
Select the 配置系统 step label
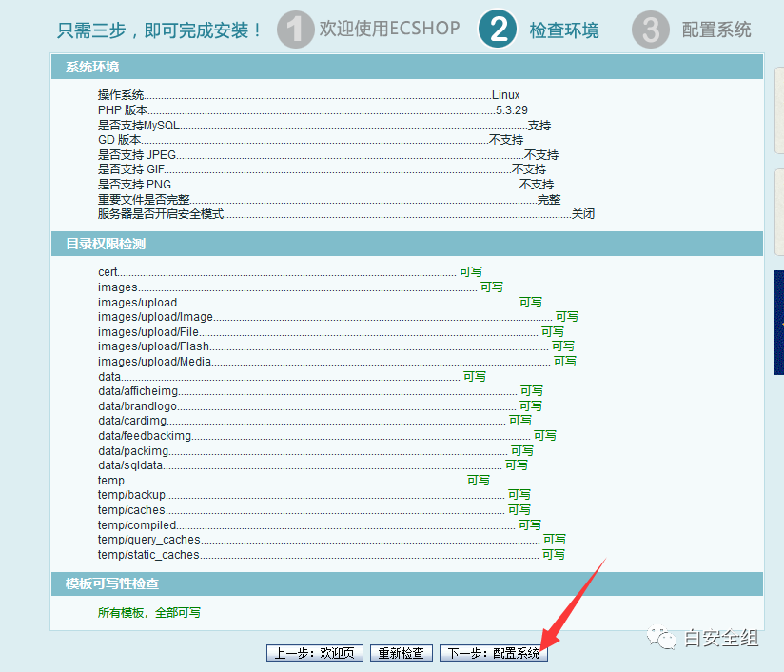click(716, 30)
